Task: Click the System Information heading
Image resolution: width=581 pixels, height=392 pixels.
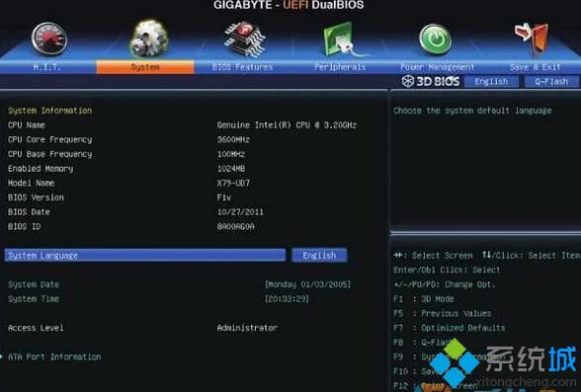Action: click(49, 111)
